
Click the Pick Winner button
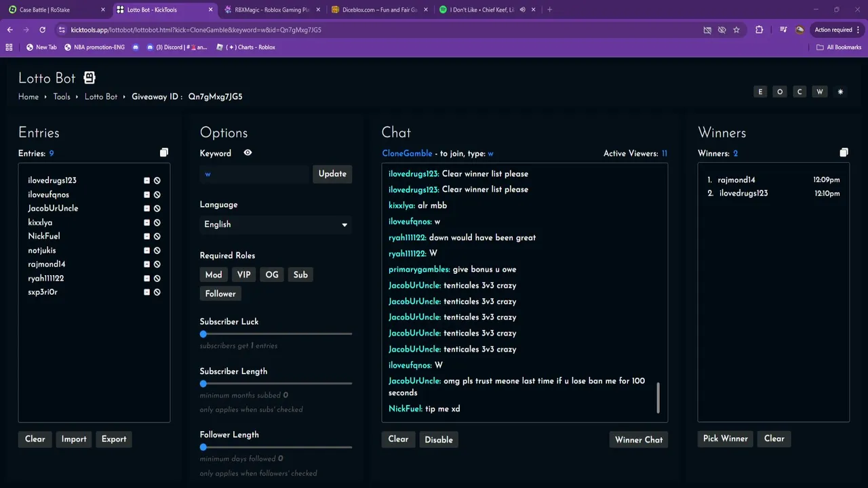725,439
